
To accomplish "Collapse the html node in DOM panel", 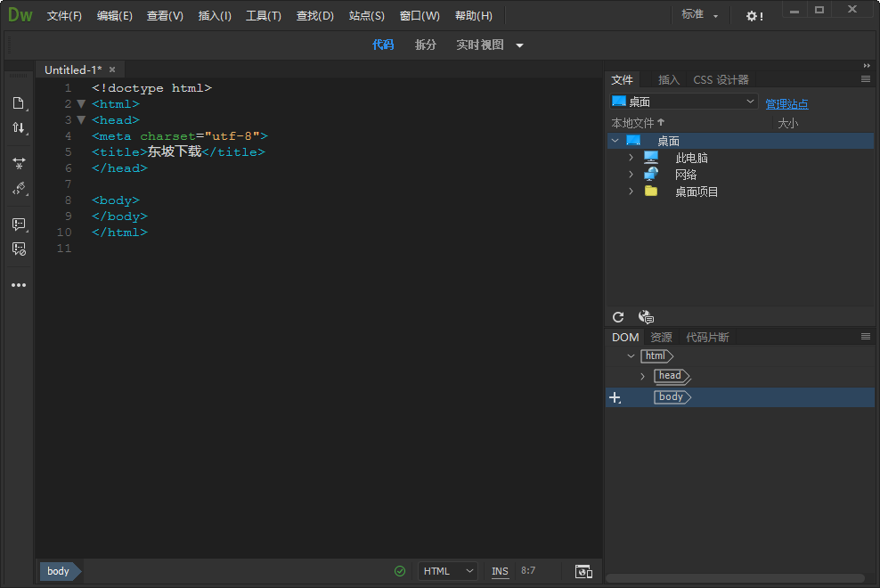I will coord(631,355).
